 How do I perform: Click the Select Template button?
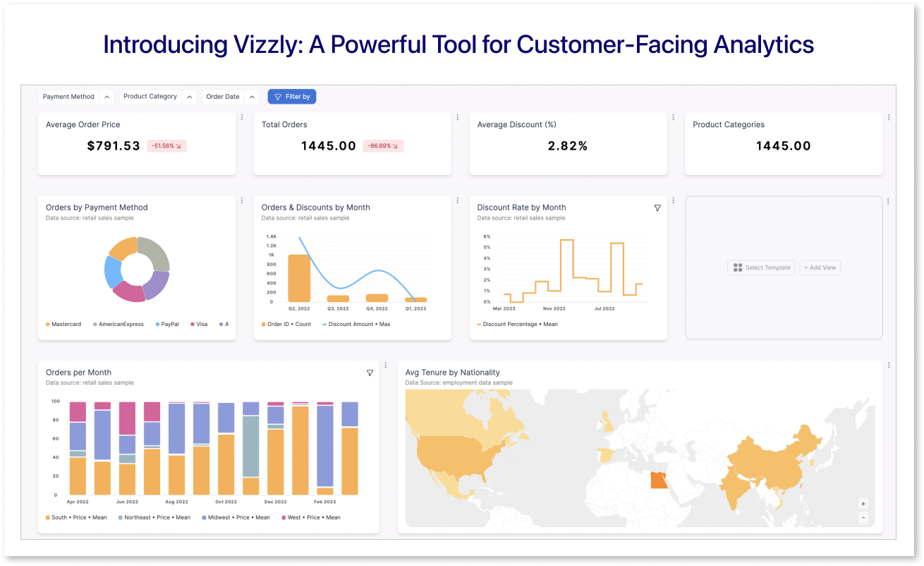762,267
